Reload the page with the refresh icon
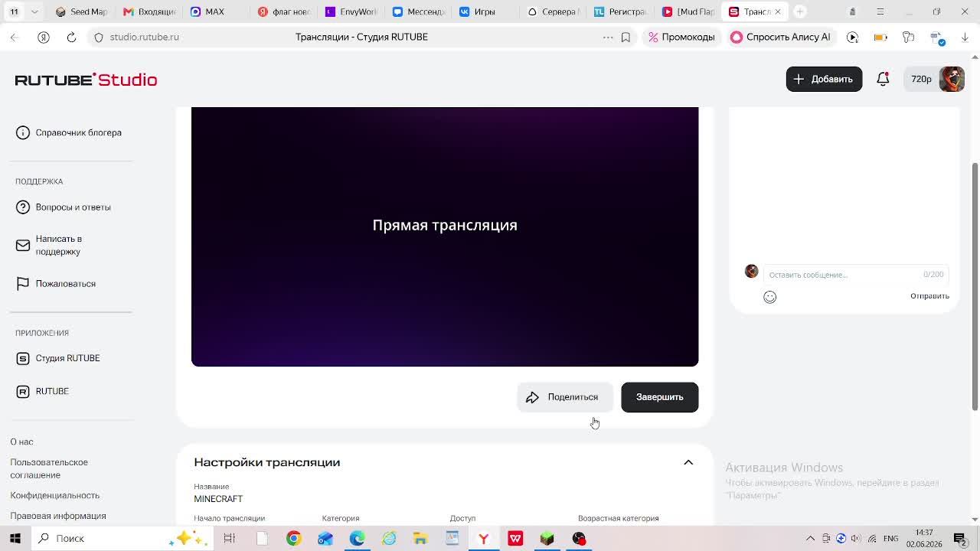 71,37
